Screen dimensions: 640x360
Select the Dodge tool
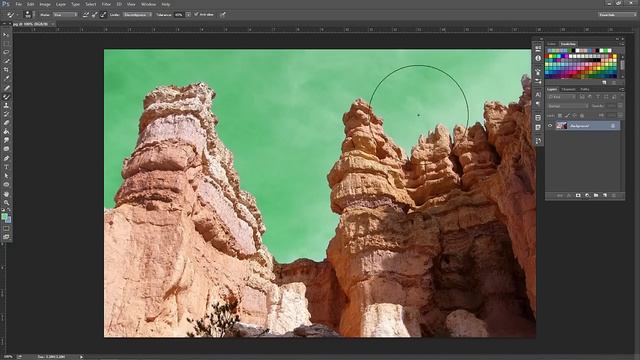point(6,149)
